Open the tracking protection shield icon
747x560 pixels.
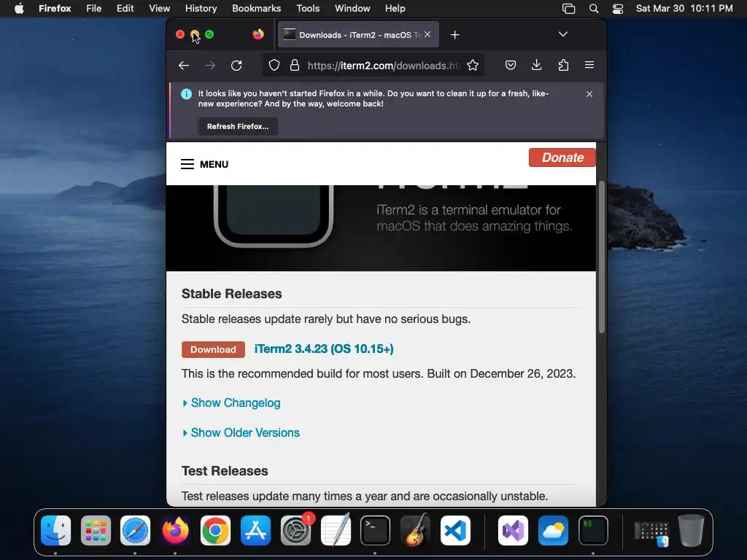click(274, 65)
